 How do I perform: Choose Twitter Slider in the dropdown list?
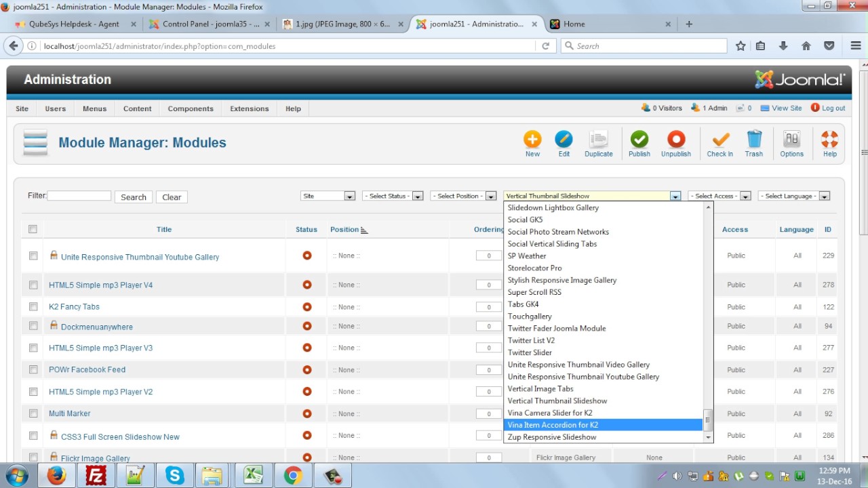coord(604,352)
